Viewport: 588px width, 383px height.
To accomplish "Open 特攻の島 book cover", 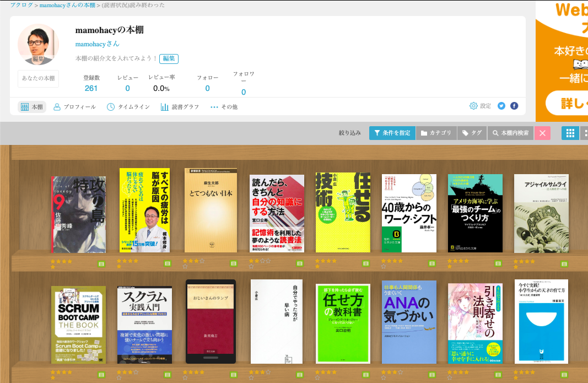I will (78, 214).
